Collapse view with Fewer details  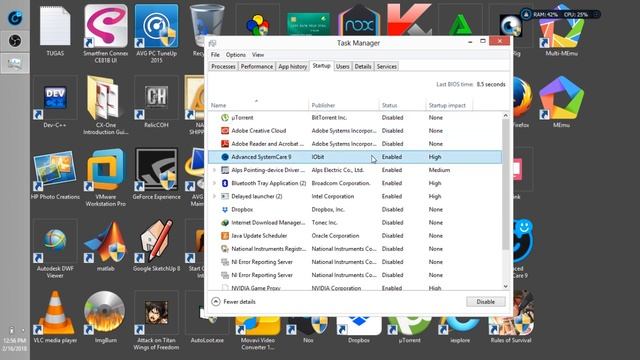tap(233, 302)
